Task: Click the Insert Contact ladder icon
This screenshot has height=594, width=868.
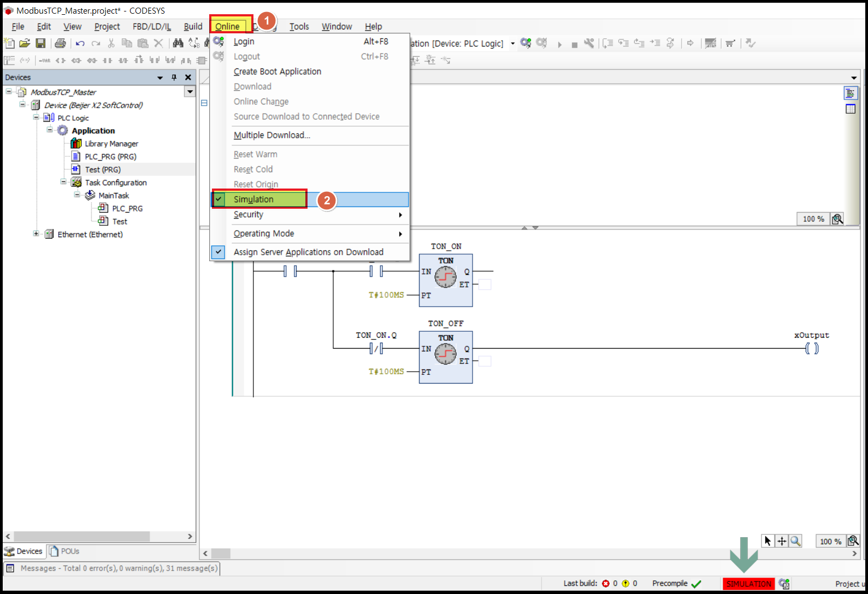Action: tap(108, 60)
